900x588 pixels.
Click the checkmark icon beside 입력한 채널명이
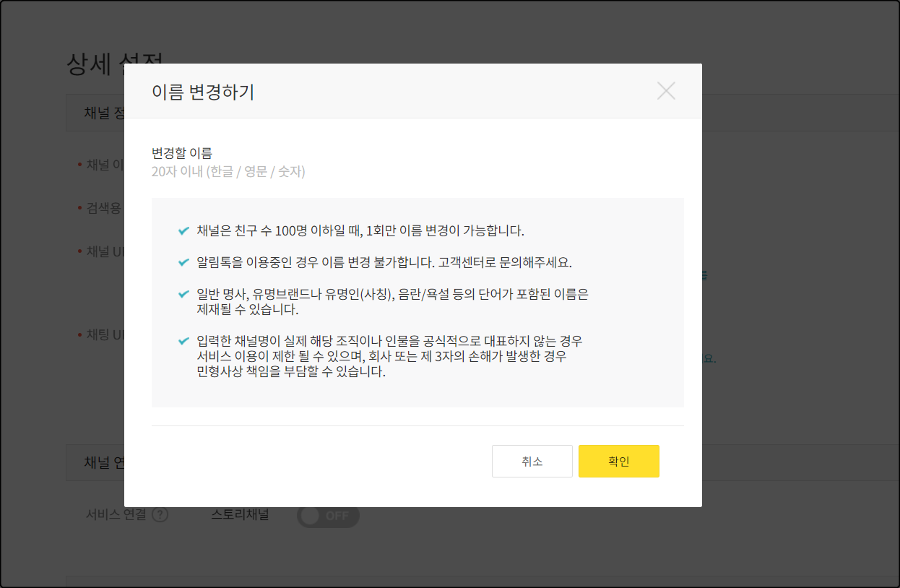(x=183, y=341)
